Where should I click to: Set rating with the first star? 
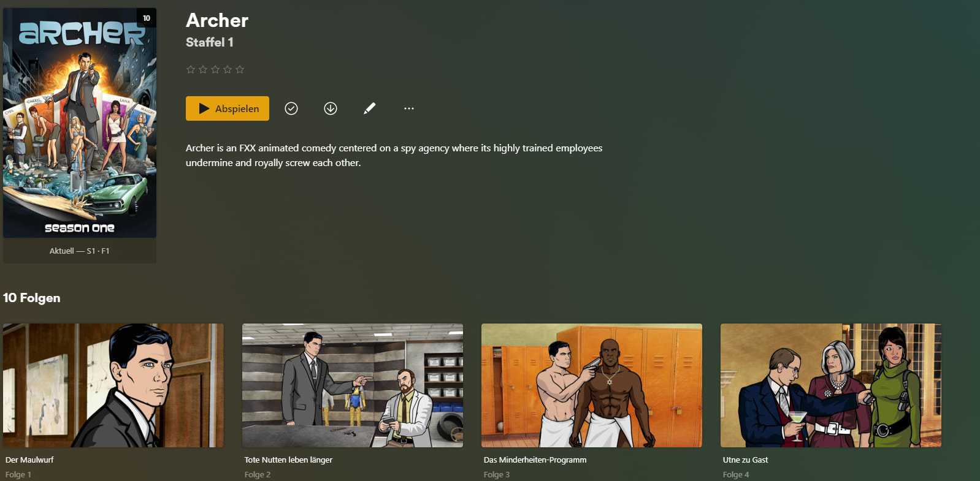[191, 69]
